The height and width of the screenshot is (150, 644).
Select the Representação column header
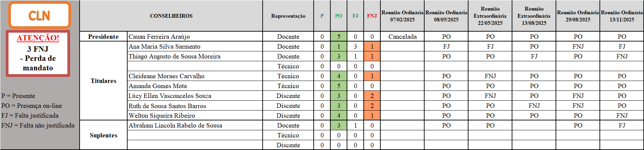288,16
